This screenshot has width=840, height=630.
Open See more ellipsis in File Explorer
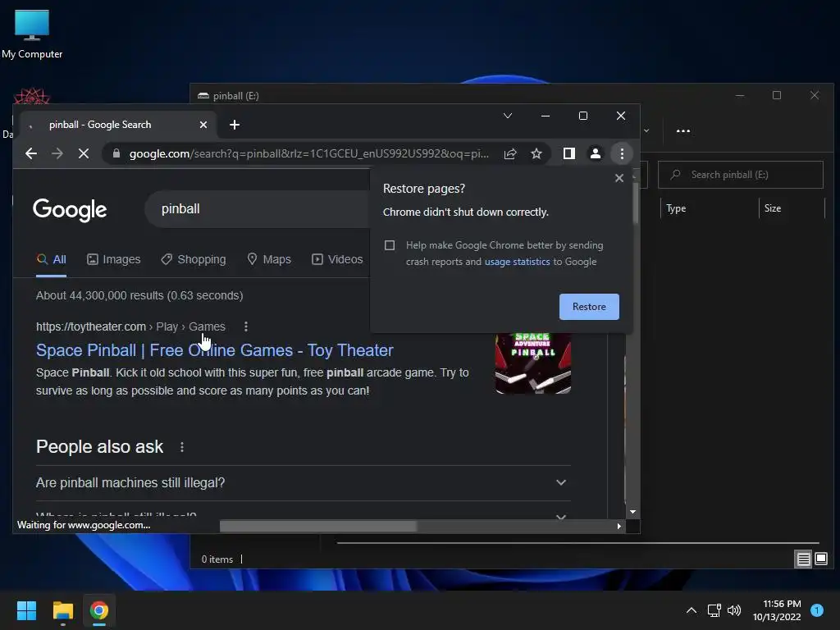(x=683, y=130)
